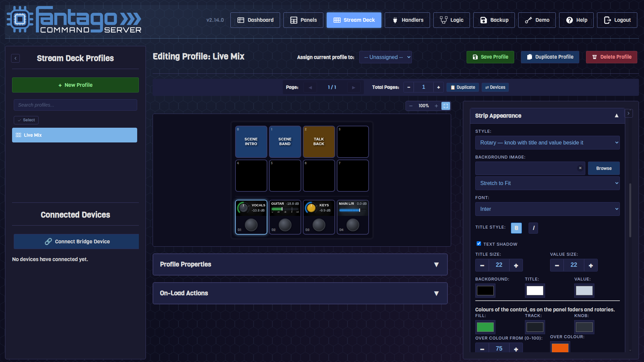This screenshot has width=644, height=362.
Task: Clear the background image field
Action: (580, 168)
